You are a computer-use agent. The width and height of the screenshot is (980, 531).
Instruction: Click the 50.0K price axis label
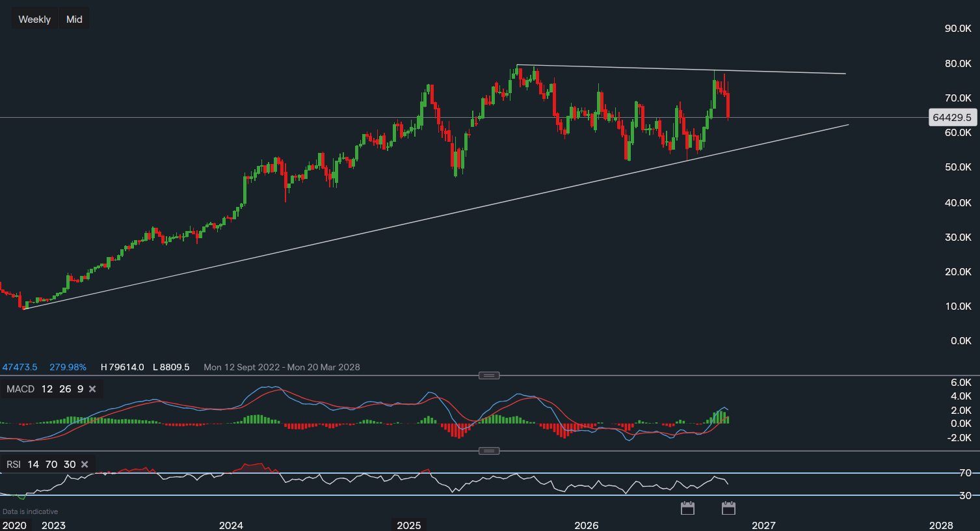[x=958, y=167]
